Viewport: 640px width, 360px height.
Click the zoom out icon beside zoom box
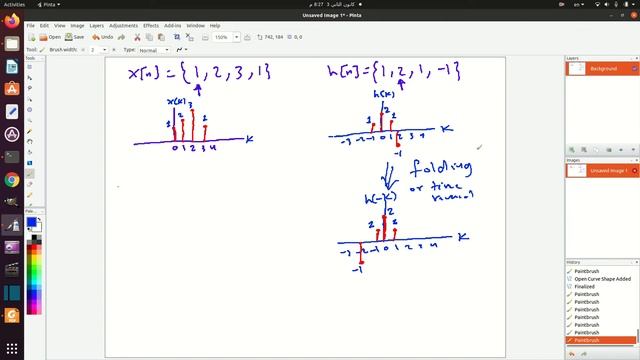205,37
